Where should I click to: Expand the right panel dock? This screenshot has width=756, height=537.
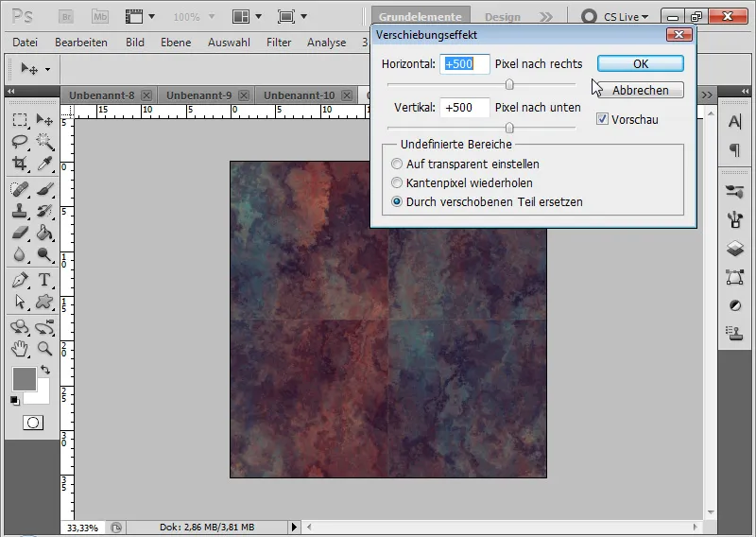click(745, 91)
